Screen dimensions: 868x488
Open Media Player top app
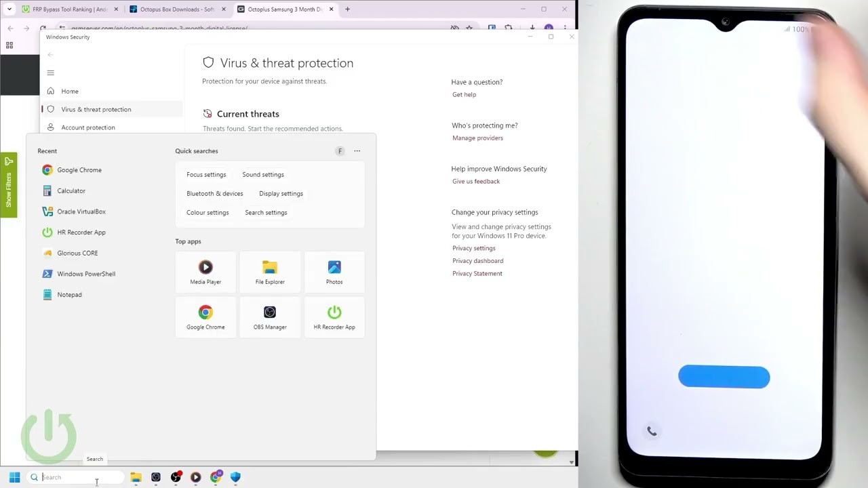205,272
